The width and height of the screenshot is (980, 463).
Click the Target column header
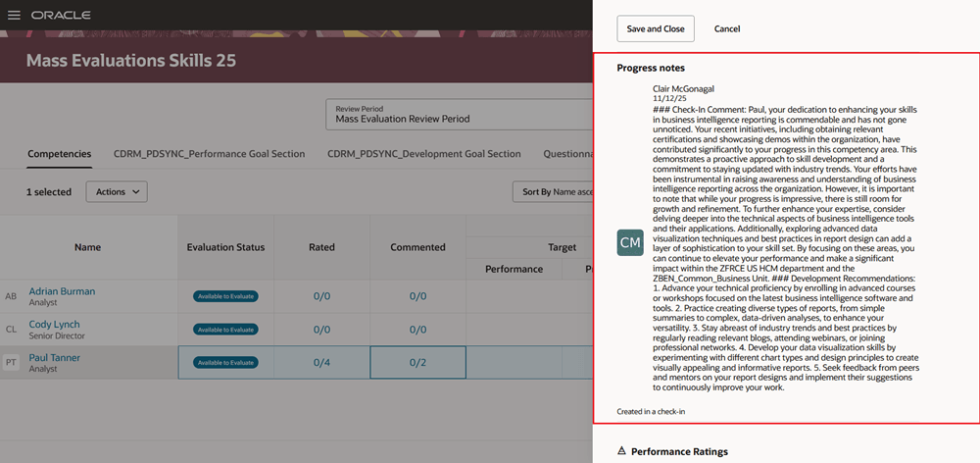pos(562,248)
